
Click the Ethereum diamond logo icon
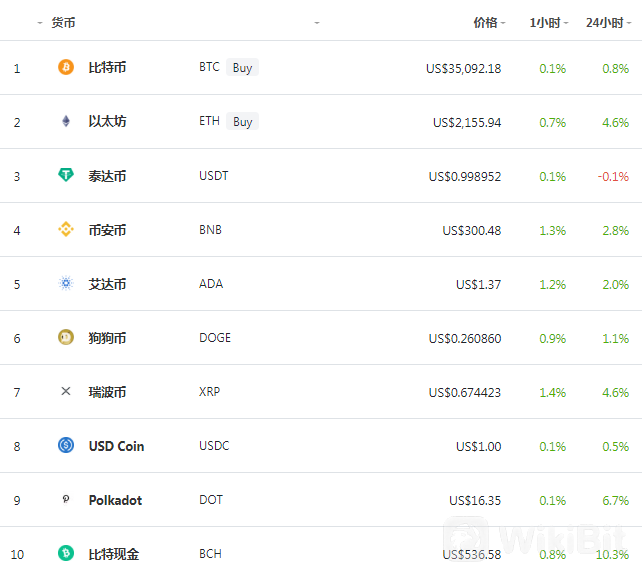pyautogui.click(x=66, y=121)
